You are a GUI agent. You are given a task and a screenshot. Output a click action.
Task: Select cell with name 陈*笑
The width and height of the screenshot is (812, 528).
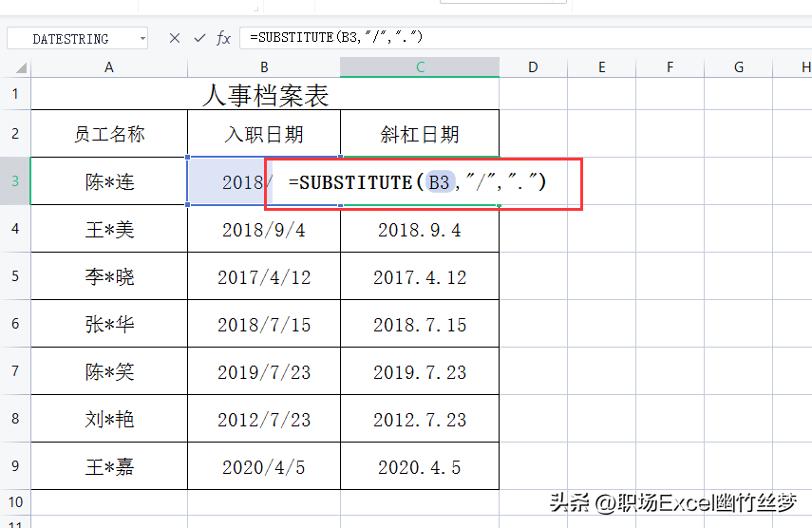click(x=109, y=370)
